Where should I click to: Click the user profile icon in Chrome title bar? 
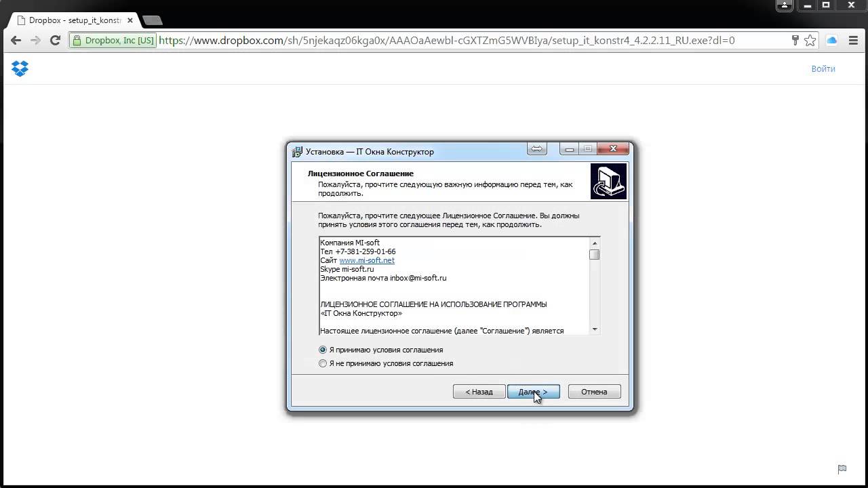785,5
